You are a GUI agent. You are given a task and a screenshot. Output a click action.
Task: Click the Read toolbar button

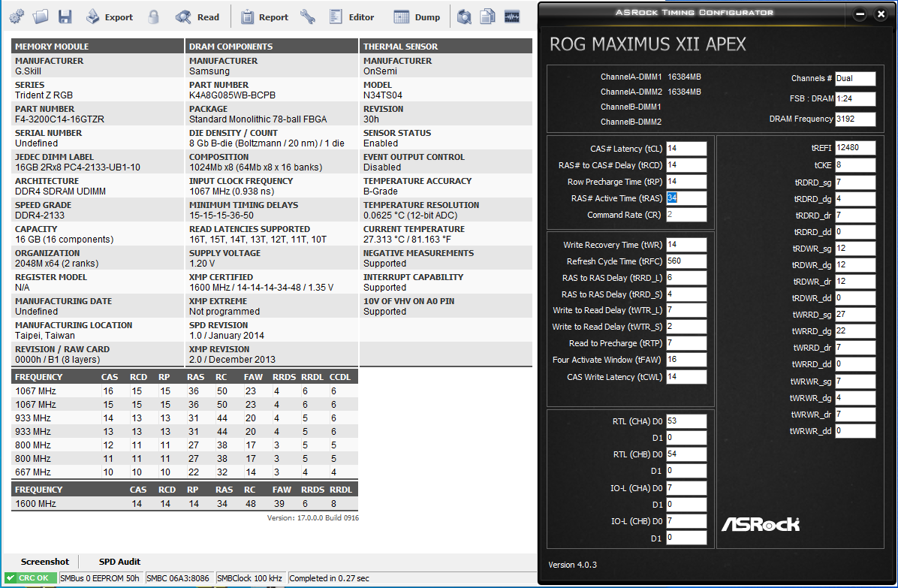coord(197,17)
